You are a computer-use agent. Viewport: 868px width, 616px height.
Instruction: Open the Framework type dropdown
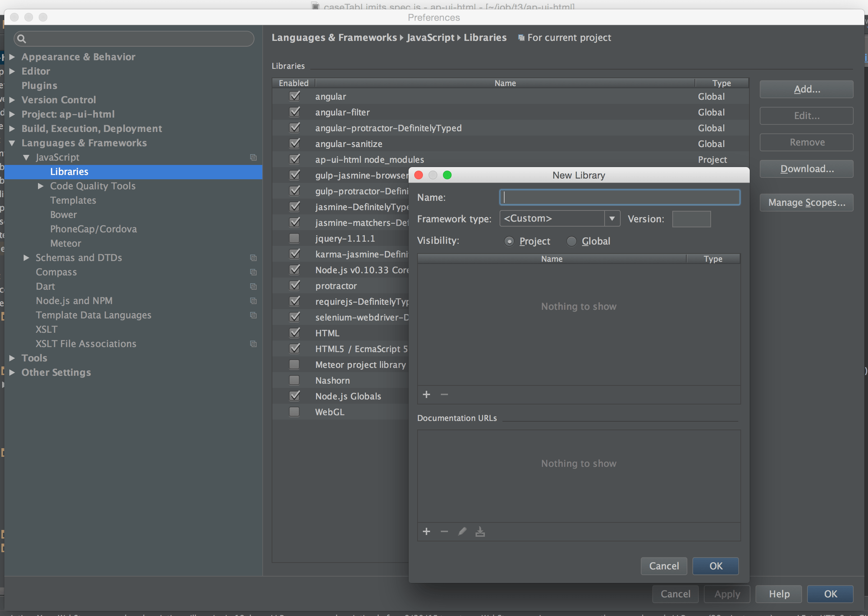(x=612, y=218)
